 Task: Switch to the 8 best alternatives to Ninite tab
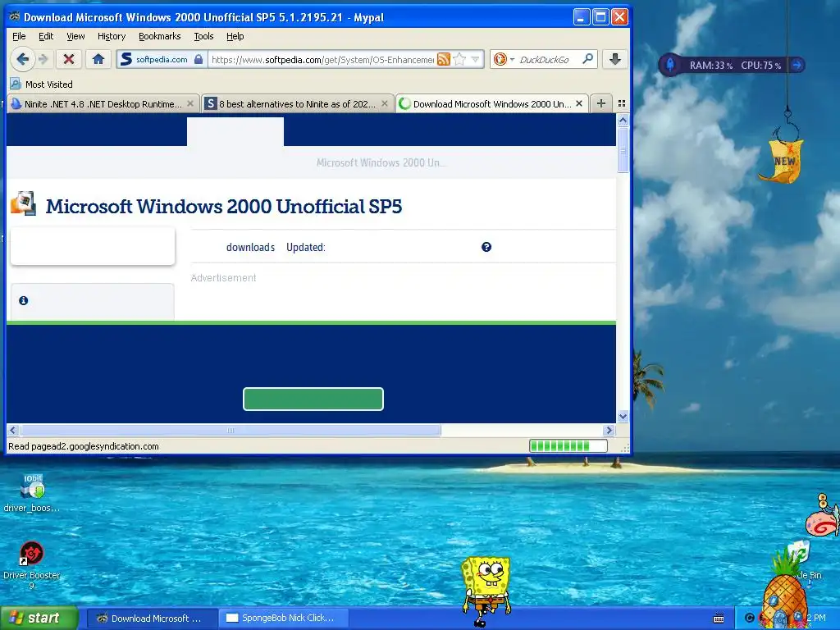[x=296, y=104]
